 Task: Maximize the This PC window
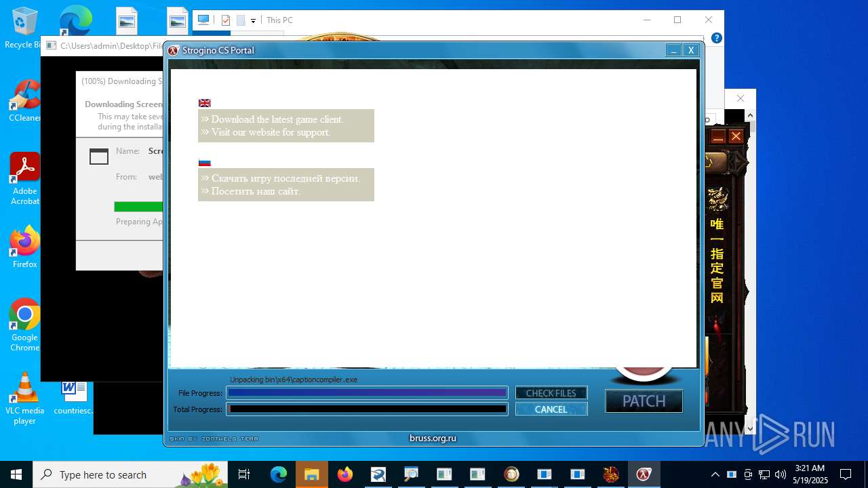coord(677,20)
